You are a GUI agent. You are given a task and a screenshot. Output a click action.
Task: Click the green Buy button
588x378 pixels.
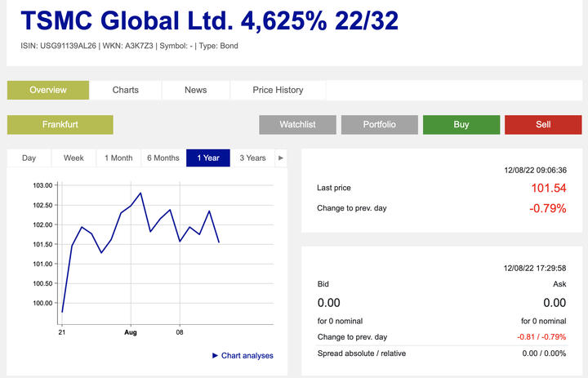[x=461, y=124]
